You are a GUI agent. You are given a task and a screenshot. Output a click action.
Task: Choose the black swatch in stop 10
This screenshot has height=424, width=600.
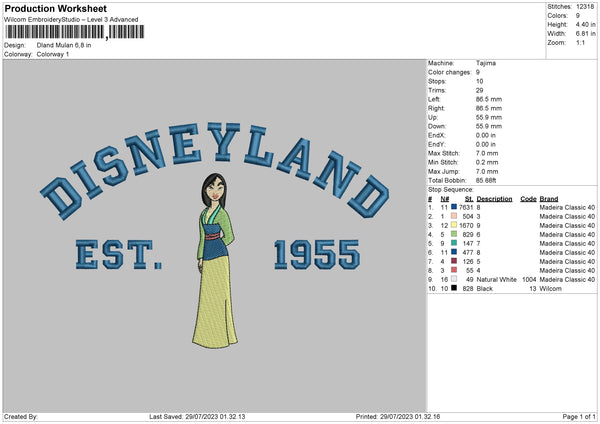pyautogui.click(x=453, y=288)
